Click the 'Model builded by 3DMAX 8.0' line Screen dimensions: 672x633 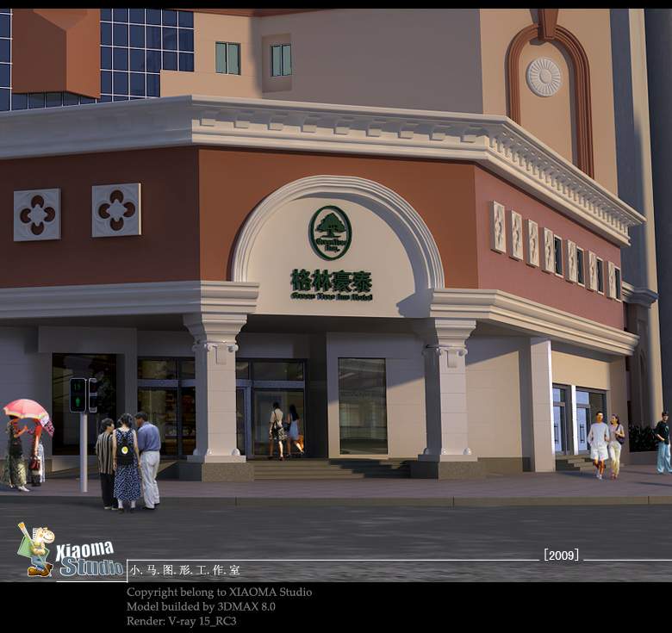pos(201,606)
